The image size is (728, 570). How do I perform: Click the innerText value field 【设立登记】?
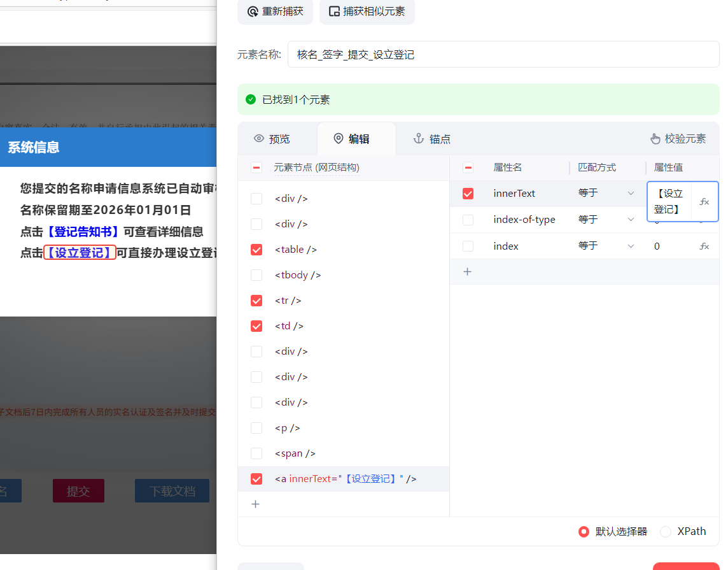pyautogui.click(x=669, y=202)
